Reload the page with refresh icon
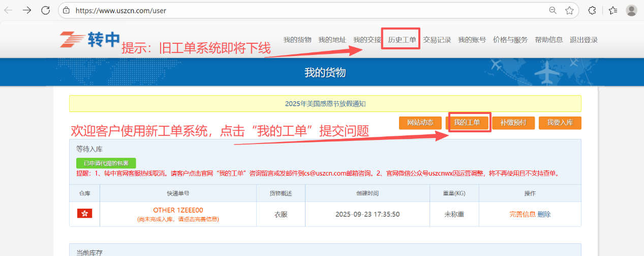Image resolution: width=644 pixels, height=256 pixels. point(45,10)
